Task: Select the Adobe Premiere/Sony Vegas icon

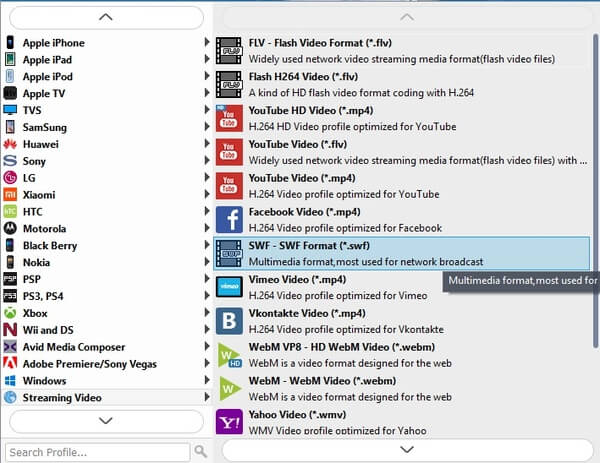Action: tap(10, 362)
